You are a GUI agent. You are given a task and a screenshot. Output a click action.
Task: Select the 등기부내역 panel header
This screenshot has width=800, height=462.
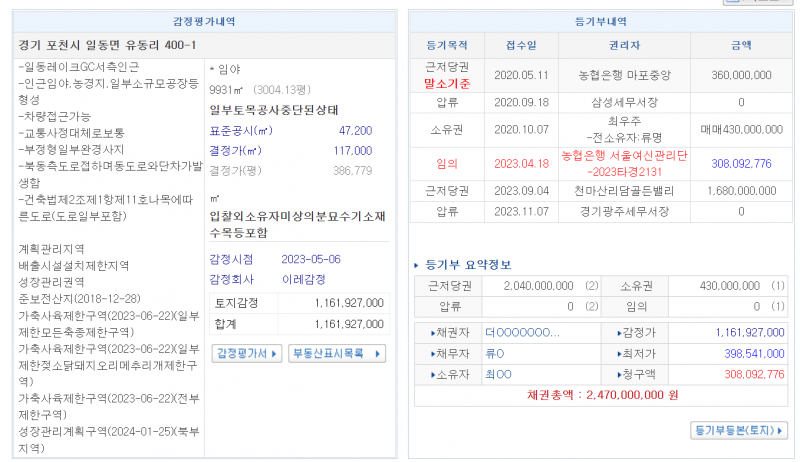click(603, 21)
